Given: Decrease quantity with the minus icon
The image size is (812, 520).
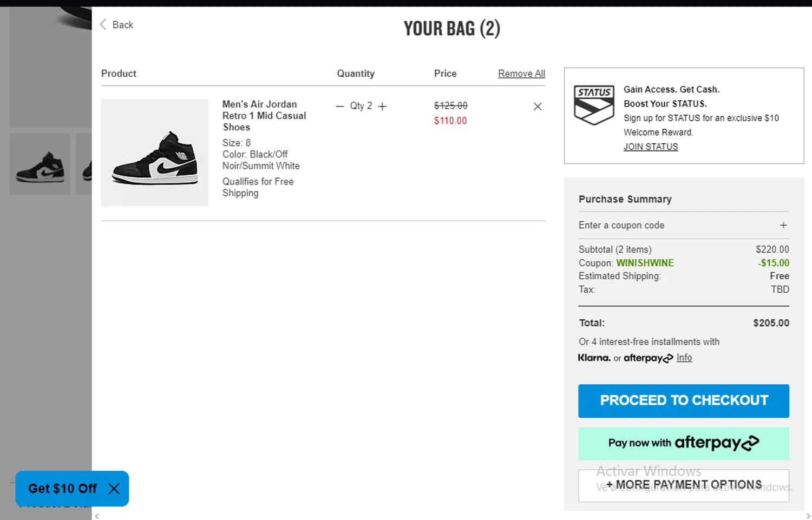Looking at the screenshot, I should pos(340,107).
